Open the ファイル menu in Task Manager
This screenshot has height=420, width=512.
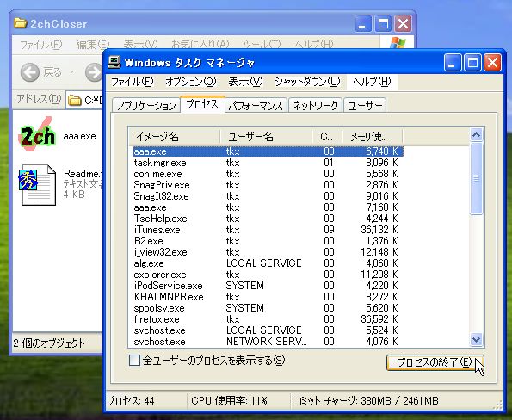click(133, 82)
